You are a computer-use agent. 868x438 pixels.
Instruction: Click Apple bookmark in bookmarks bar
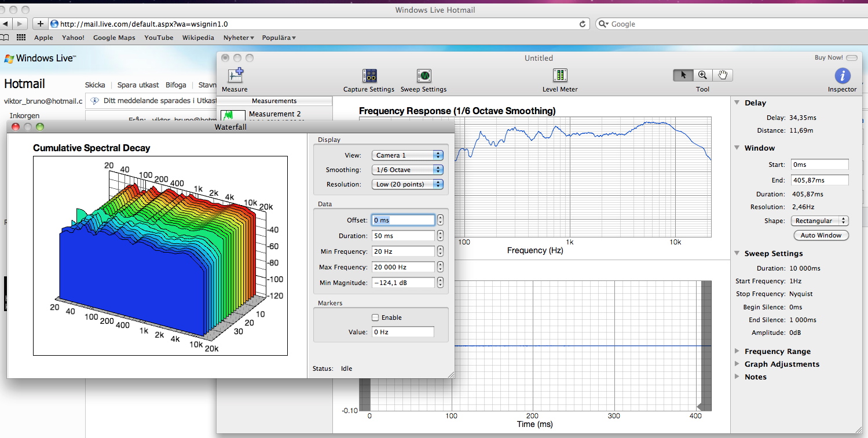tap(43, 38)
